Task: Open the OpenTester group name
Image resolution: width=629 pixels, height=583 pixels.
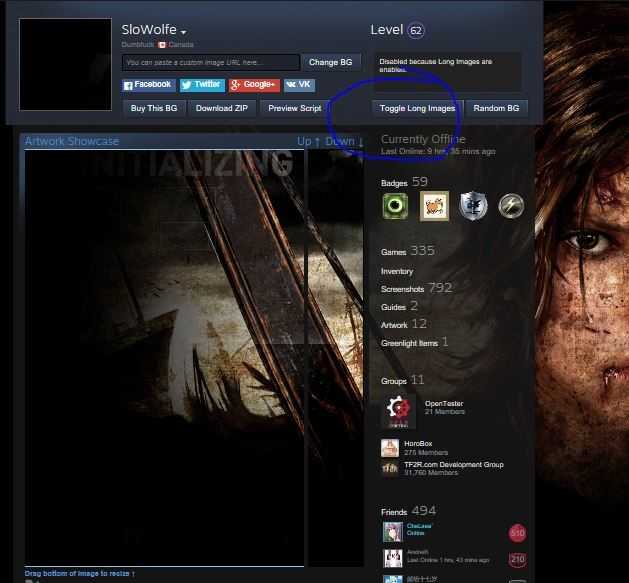Action: [444, 404]
